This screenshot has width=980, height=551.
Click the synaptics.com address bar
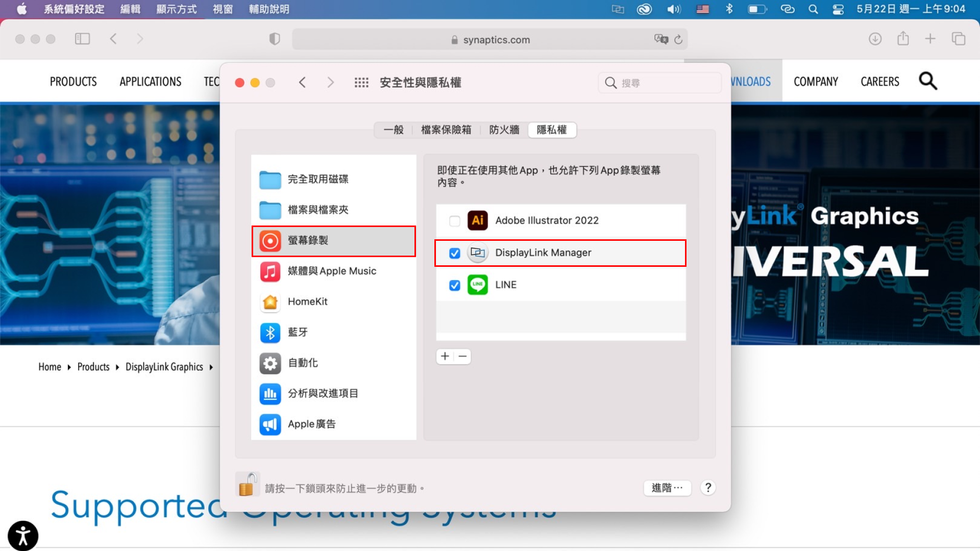pos(489,39)
